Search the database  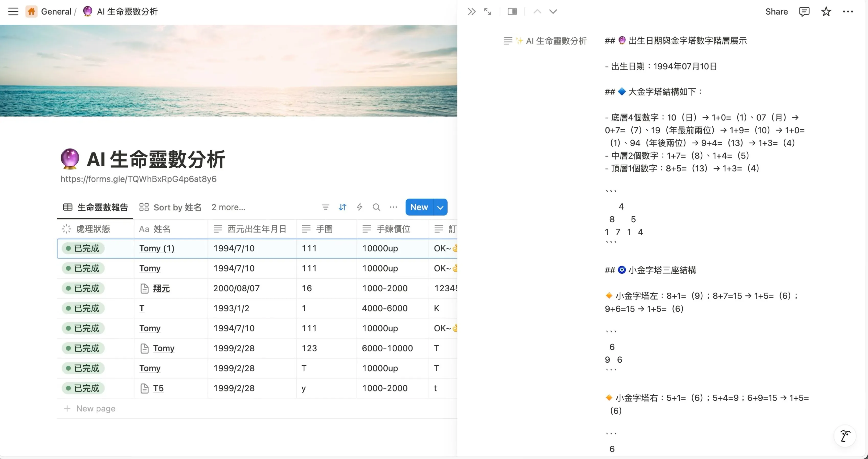point(376,207)
